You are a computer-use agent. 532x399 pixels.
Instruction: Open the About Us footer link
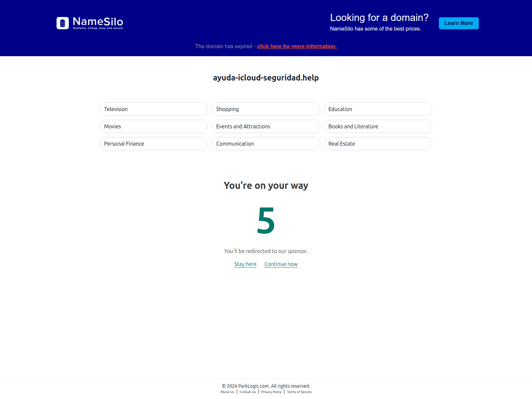point(227,392)
